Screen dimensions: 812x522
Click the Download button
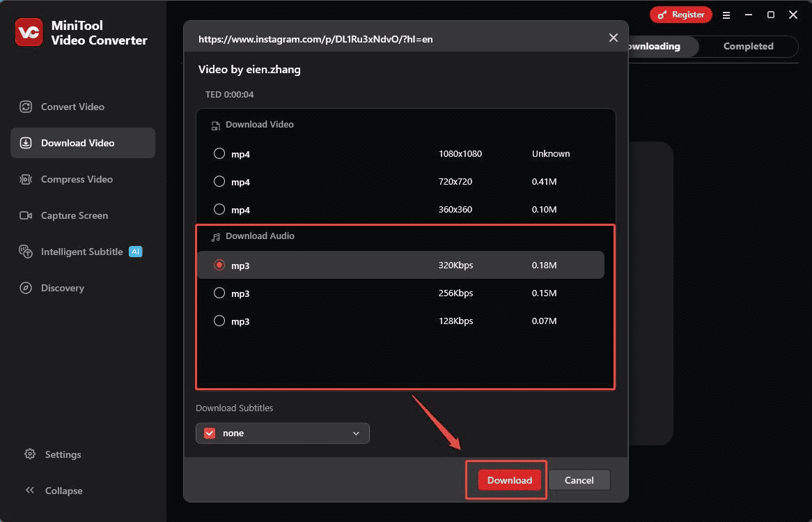509,480
